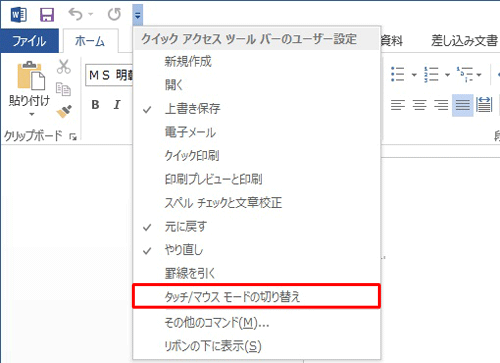Click the Save icon in quick access toolbar
The width and height of the screenshot is (500, 363).
(47, 15)
